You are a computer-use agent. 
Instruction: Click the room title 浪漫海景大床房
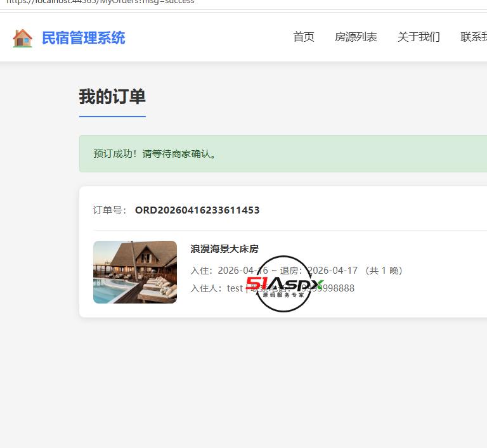(224, 248)
